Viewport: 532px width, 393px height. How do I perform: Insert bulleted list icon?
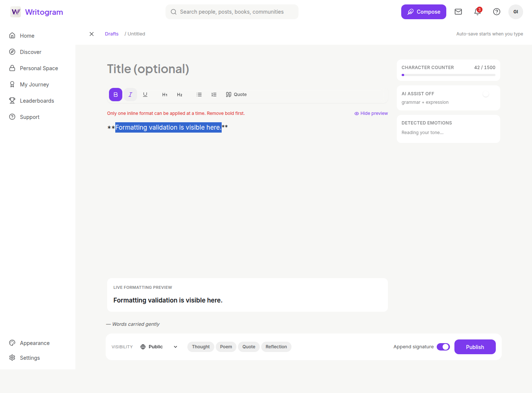click(x=199, y=95)
